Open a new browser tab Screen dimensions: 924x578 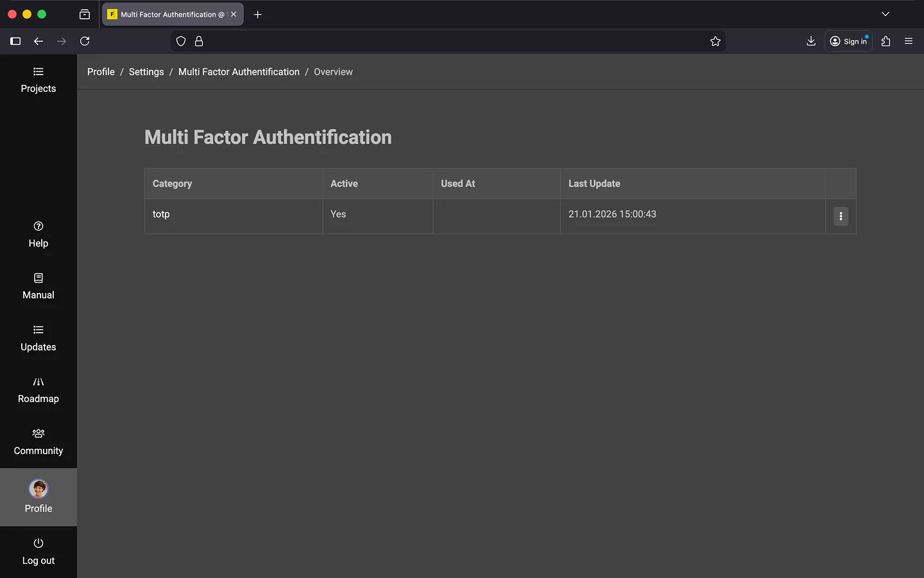tap(258, 14)
